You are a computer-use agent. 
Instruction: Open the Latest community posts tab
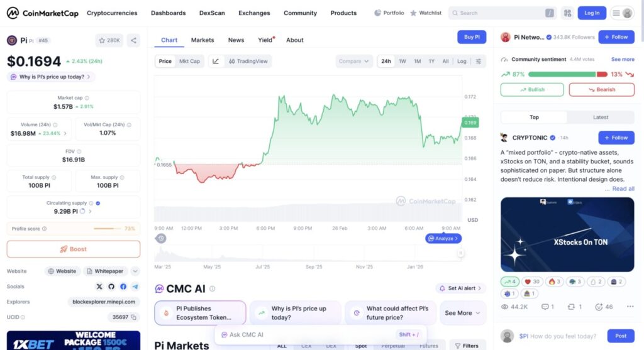[601, 118]
